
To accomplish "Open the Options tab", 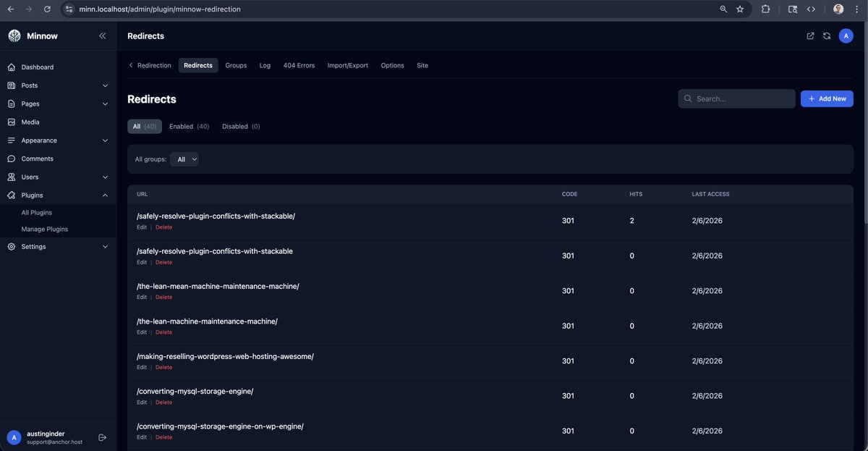I will pyautogui.click(x=393, y=65).
